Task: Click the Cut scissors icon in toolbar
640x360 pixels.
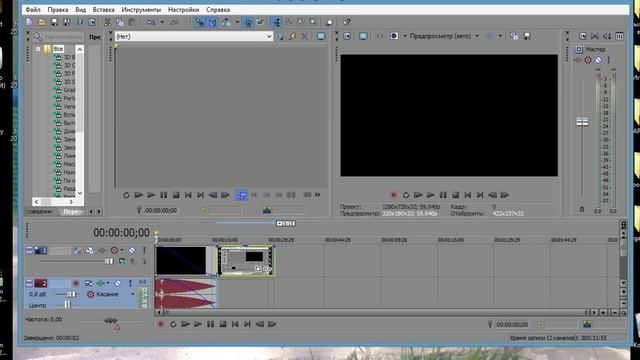Action: pos(107,22)
